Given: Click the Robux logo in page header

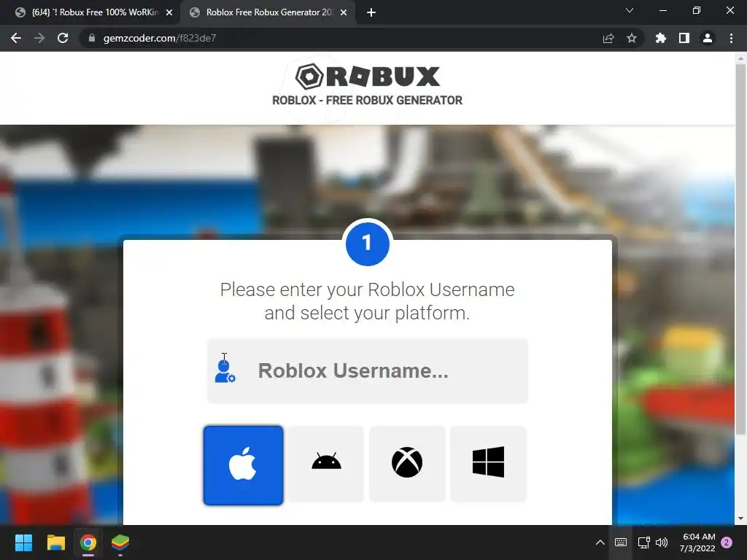Looking at the screenshot, I should pos(368,77).
